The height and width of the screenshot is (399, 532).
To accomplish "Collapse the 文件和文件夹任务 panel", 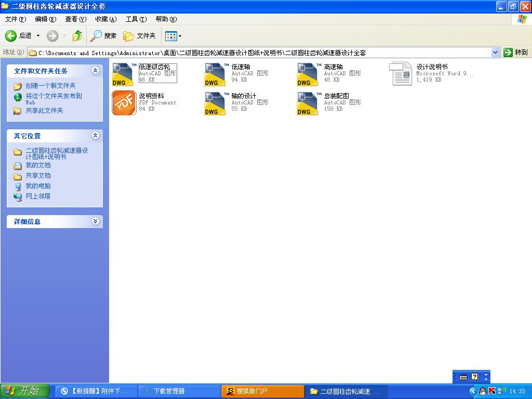I will pos(96,71).
